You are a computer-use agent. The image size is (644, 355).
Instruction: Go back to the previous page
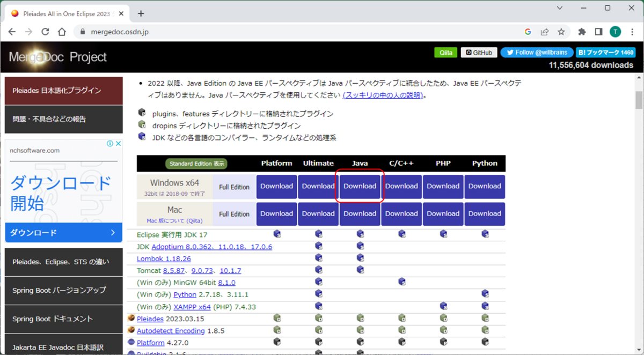(12, 32)
